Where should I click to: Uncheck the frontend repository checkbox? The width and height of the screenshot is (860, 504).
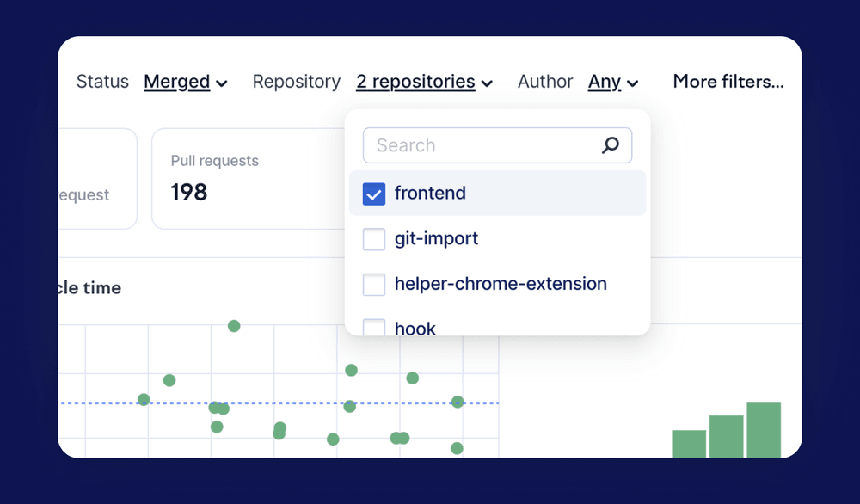374,194
